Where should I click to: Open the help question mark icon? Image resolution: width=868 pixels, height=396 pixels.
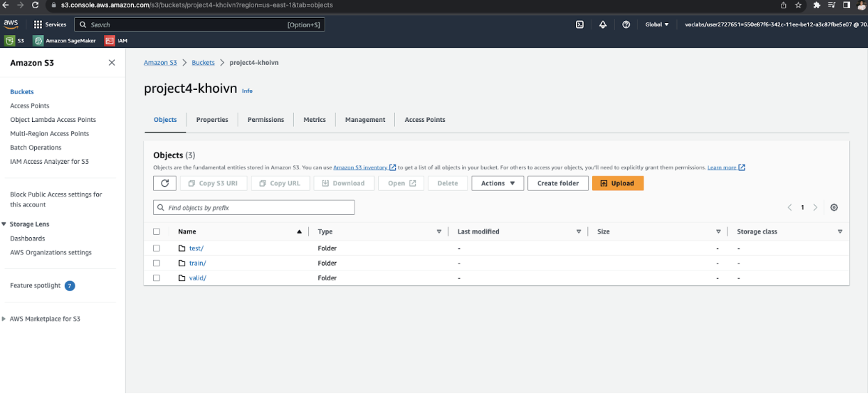[x=626, y=24]
